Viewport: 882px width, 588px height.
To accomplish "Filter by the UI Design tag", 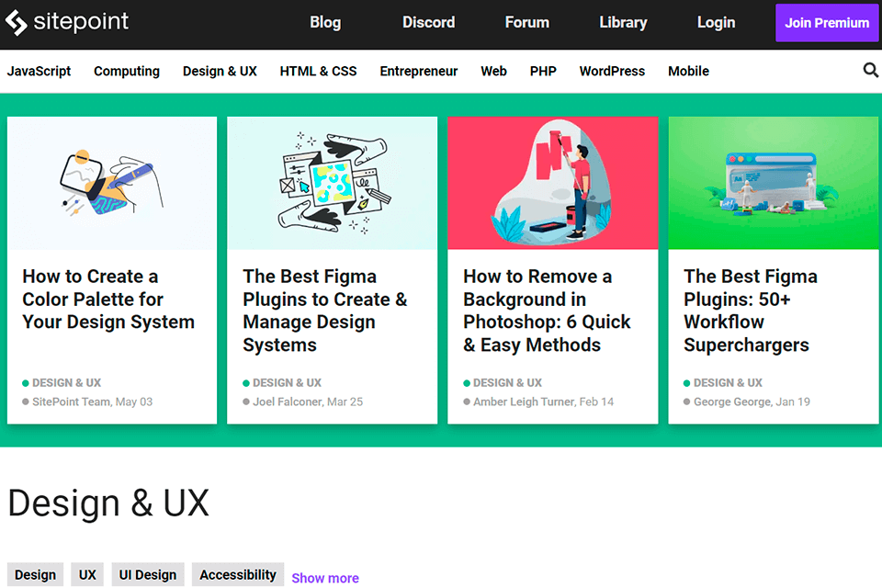I will 148,574.
